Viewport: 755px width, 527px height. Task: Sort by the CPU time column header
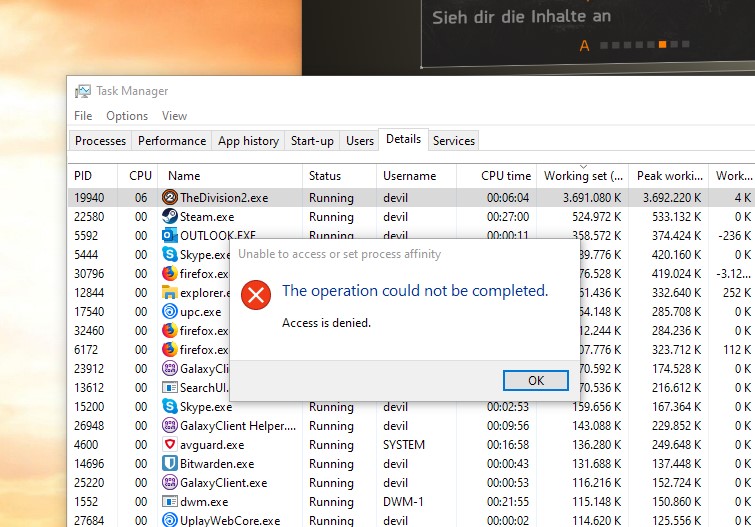click(496, 176)
